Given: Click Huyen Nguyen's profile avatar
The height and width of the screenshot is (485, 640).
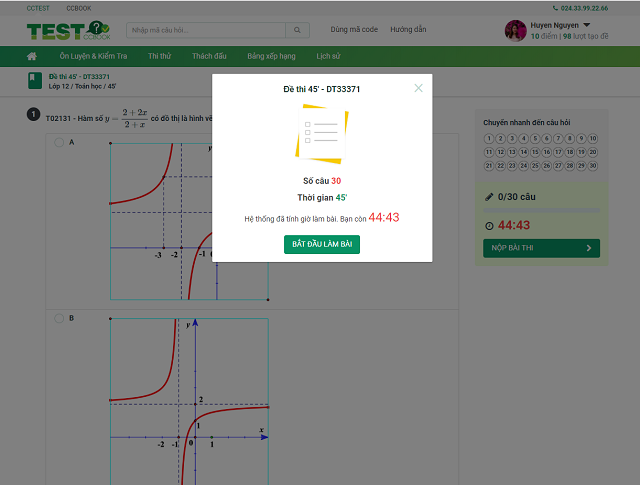Looking at the screenshot, I should (x=515, y=31).
